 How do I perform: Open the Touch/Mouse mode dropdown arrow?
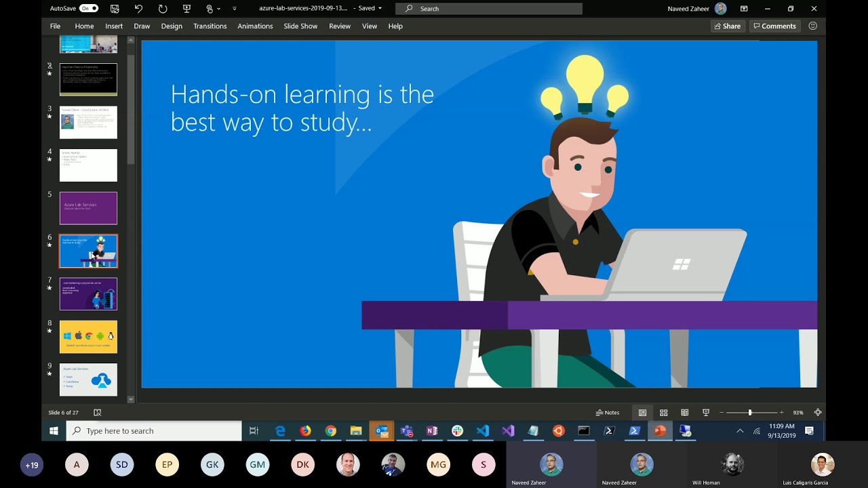pos(218,9)
